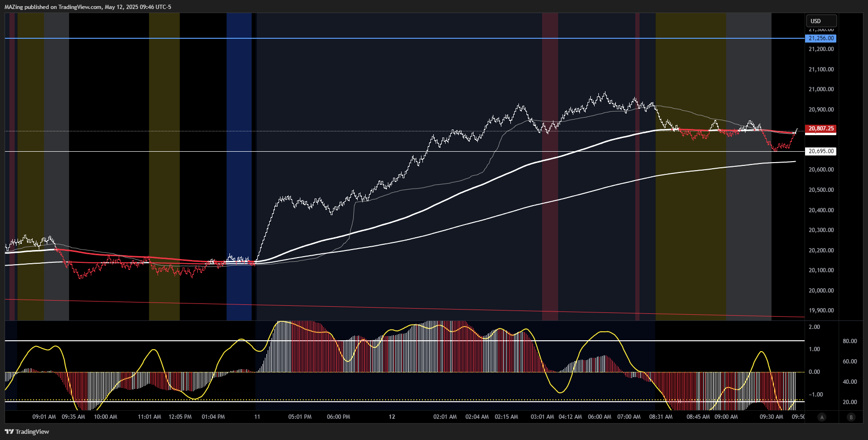The image size is (868, 440).
Task: Click the MAZing published on TradingView.com header
Action: click(x=88, y=7)
